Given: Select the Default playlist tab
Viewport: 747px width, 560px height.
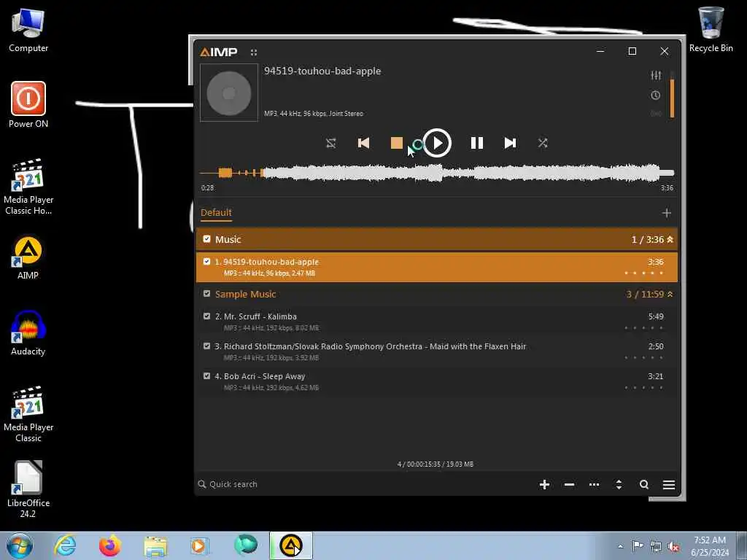Looking at the screenshot, I should (216, 212).
